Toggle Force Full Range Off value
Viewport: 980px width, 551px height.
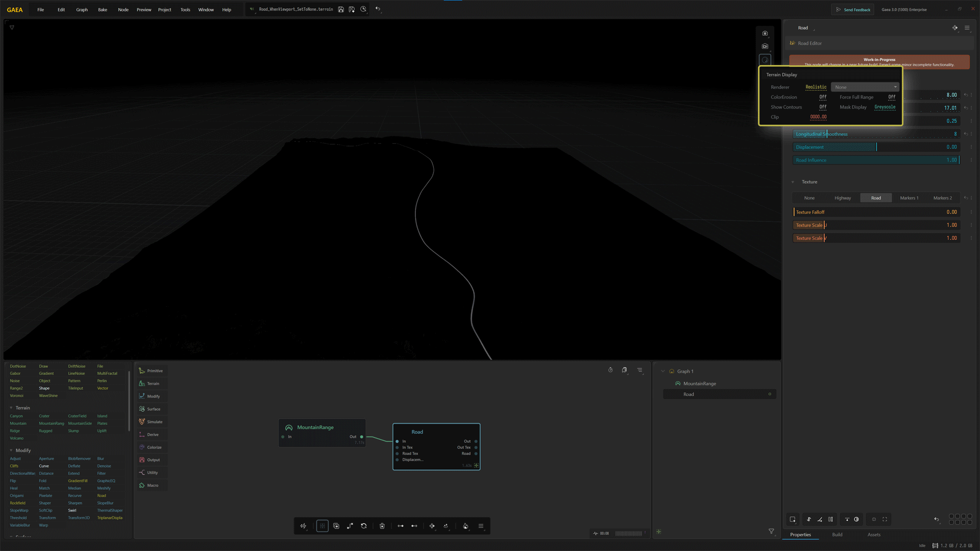[892, 97]
